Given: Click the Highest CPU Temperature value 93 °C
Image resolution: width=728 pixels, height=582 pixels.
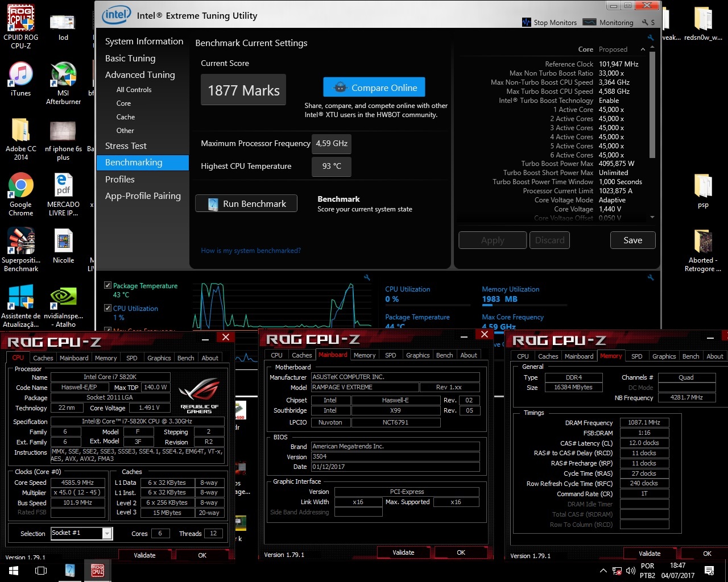Looking at the screenshot, I should point(332,166).
